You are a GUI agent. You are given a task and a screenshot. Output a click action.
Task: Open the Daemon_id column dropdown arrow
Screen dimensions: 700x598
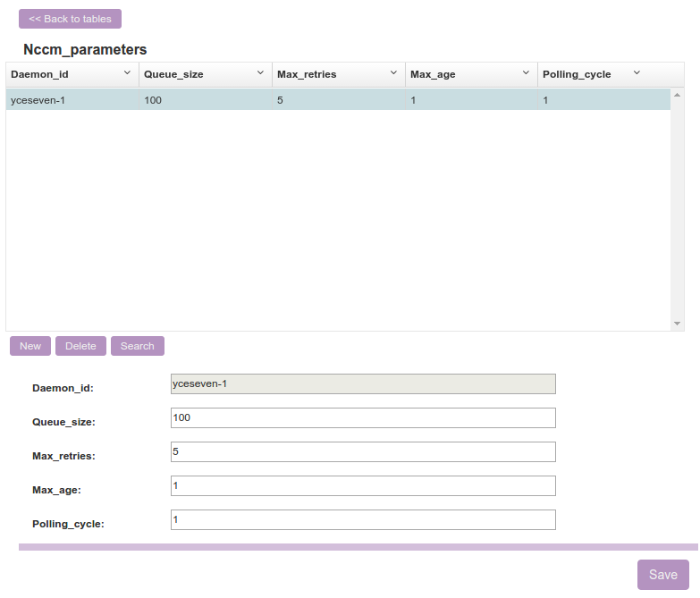127,73
